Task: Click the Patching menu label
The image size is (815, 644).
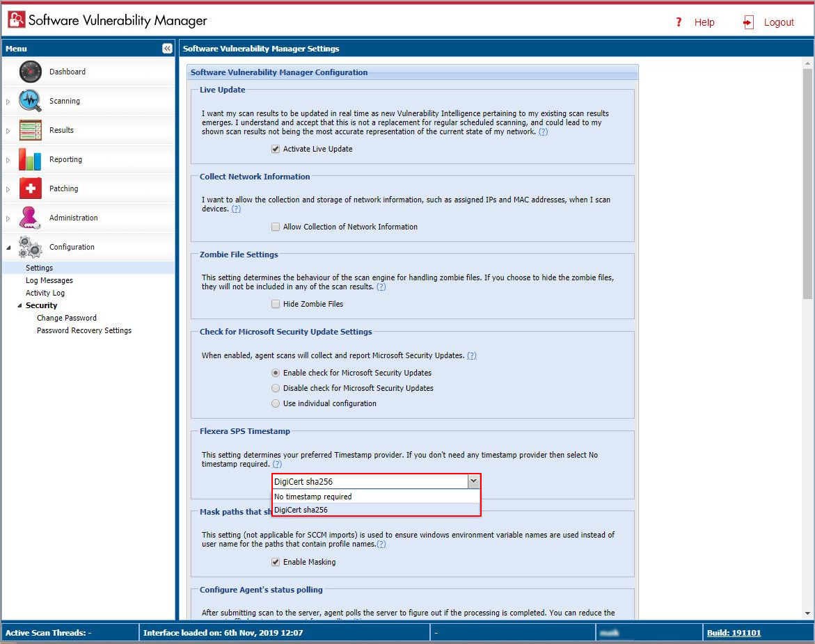Action: point(63,188)
